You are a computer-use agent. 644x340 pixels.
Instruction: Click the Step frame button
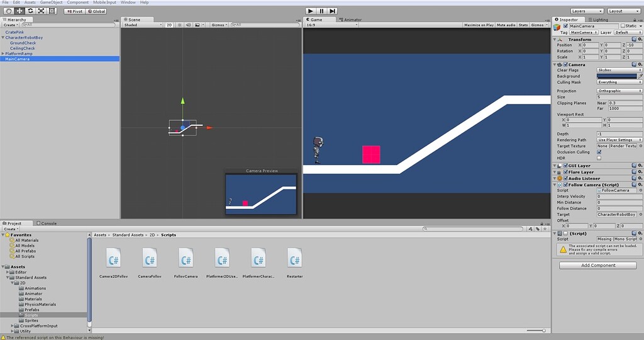pos(333,11)
